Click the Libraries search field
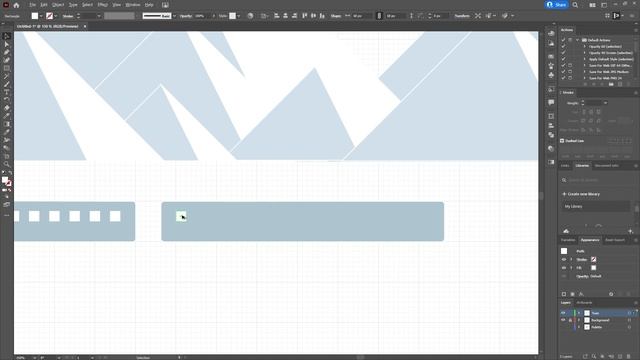 [x=597, y=180]
